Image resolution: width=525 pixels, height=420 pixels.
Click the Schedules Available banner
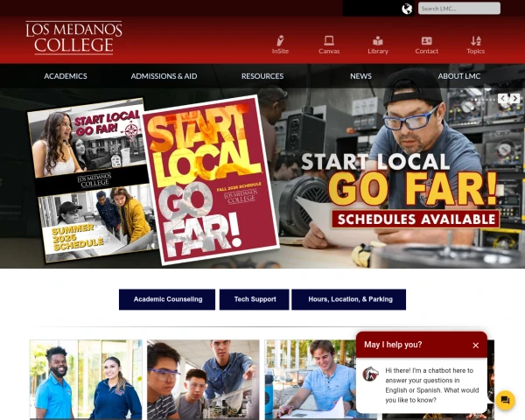click(416, 220)
